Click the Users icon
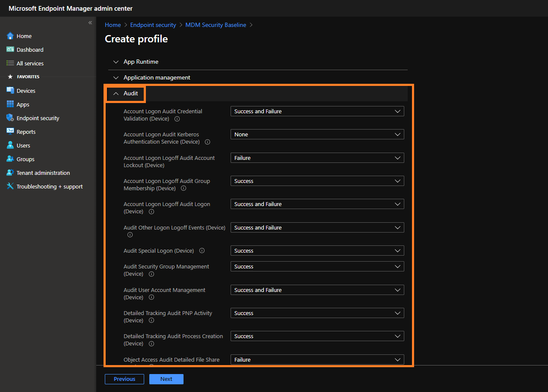 click(10, 145)
